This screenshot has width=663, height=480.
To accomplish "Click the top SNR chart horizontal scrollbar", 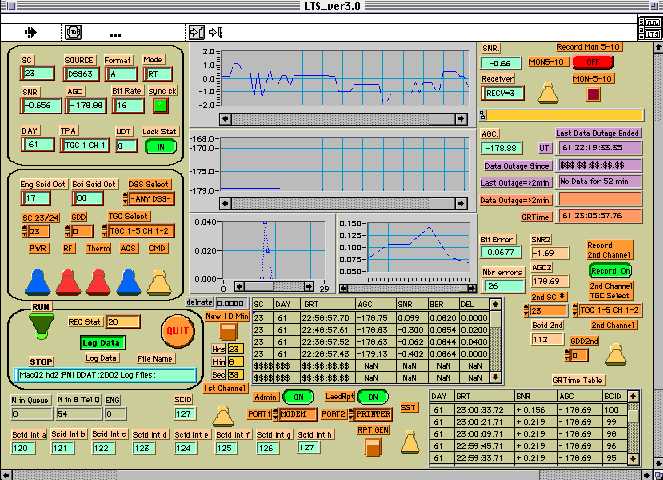I will tap(343, 119).
